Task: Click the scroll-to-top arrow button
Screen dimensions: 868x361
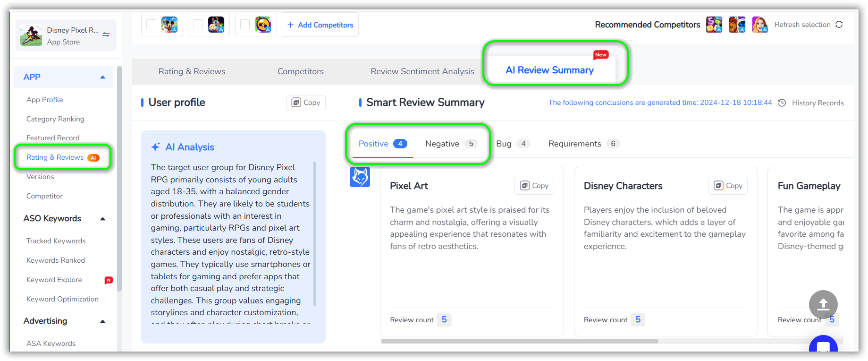Action: click(823, 304)
